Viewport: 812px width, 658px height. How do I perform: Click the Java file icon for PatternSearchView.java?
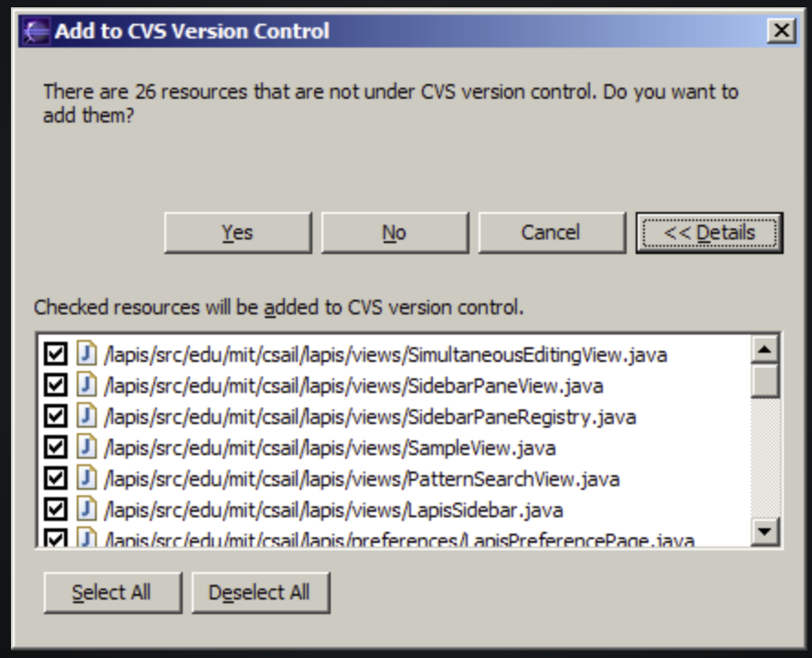(87, 478)
